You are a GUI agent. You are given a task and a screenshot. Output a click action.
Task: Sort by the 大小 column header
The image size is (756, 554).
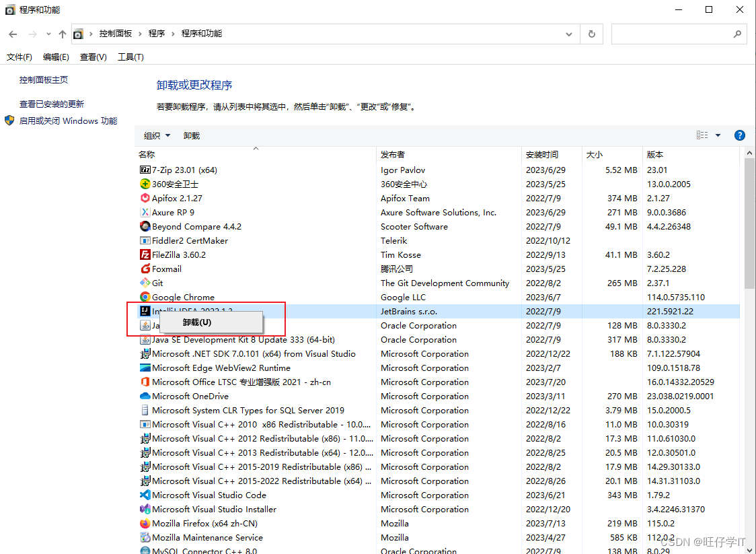(x=612, y=154)
